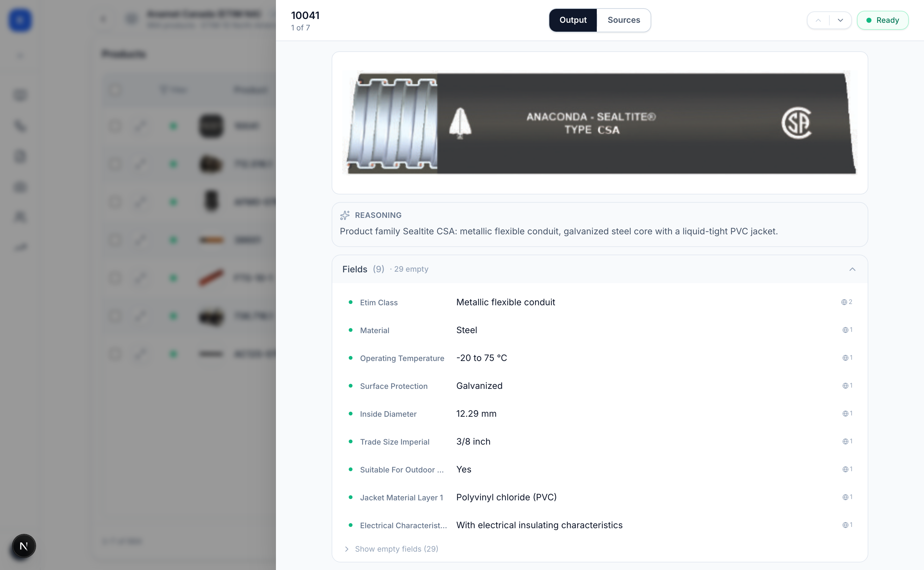
Task: Toggle checkbox of fifth product row
Action: 115,278
